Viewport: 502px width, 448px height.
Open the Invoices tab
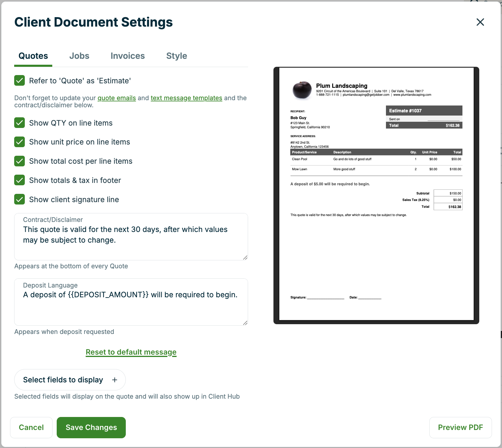pos(128,56)
